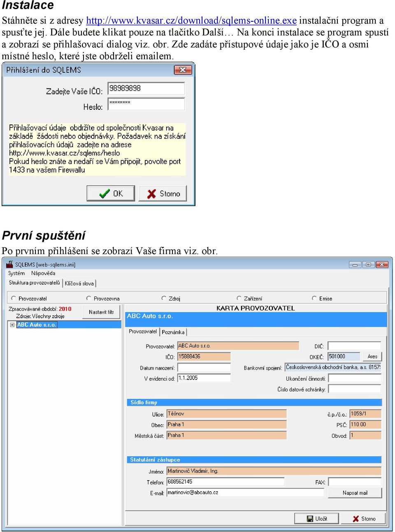The height and width of the screenshot is (532, 395).
Task: Click the Městská část field
Action: [x=226, y=435]
